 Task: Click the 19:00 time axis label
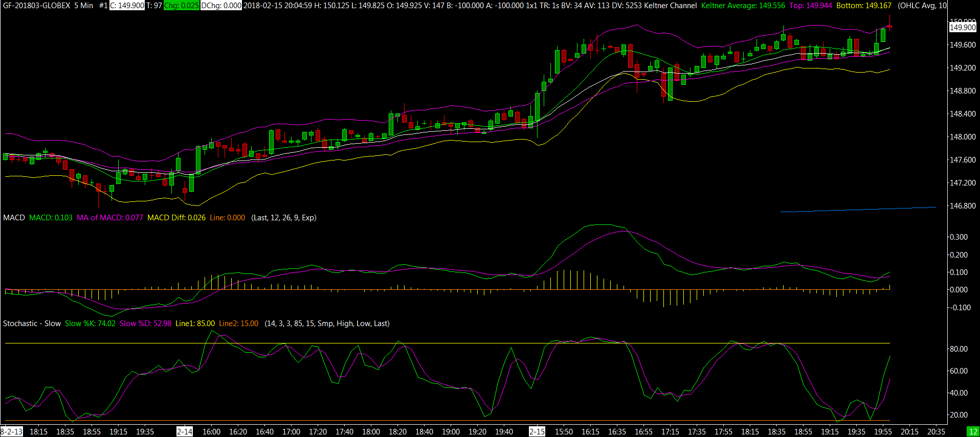(x=451, y=432)
